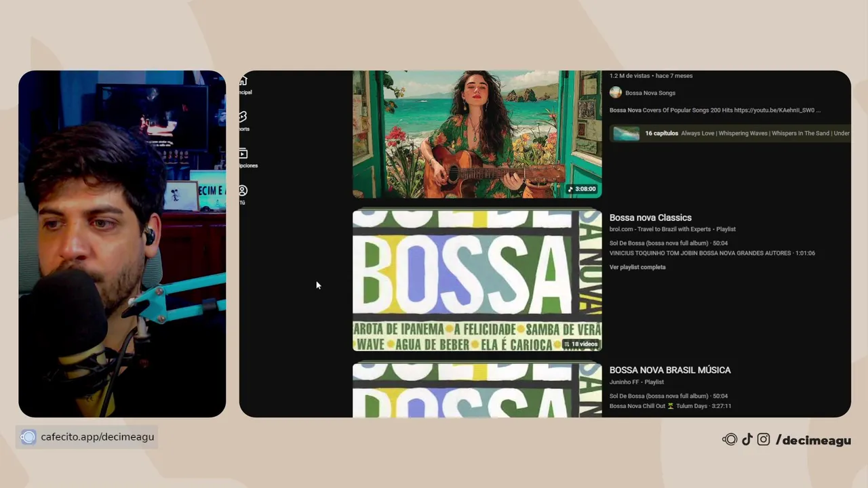Image resolution: width=868 pixels, height=488 pixels.
Task: Click the 3:08:00 duration badge
Action: (x=581, y=189)
